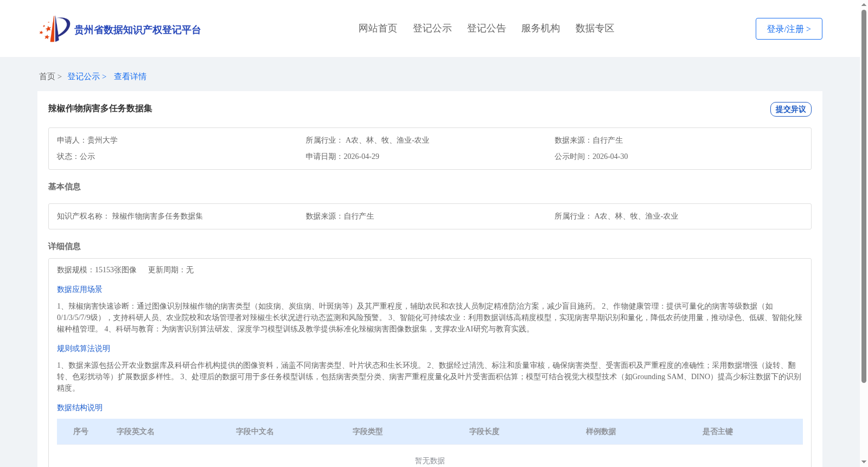Click 数据结构说明 heading
868x467 pixels.
tap(80, 407)
